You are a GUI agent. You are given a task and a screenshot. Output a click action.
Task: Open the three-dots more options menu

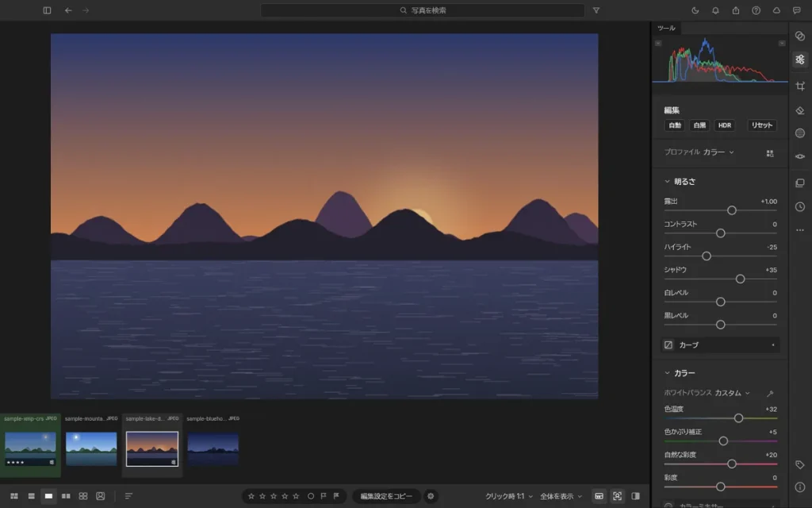coord(800,230)
